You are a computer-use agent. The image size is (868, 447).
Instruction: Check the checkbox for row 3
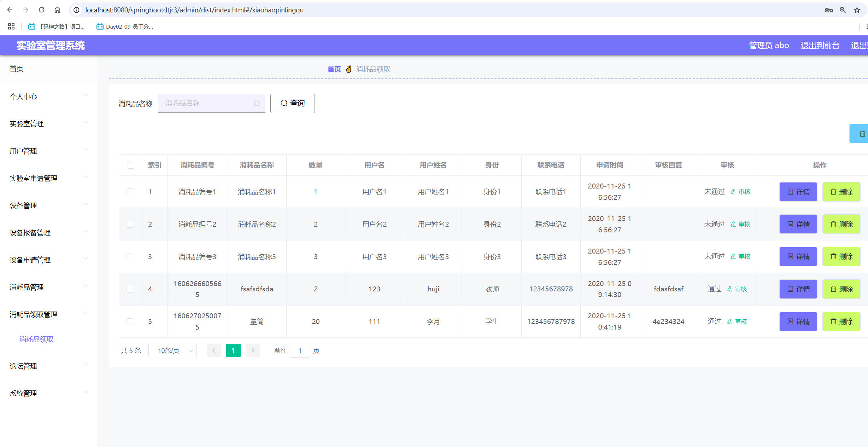(x=130, y=257)
